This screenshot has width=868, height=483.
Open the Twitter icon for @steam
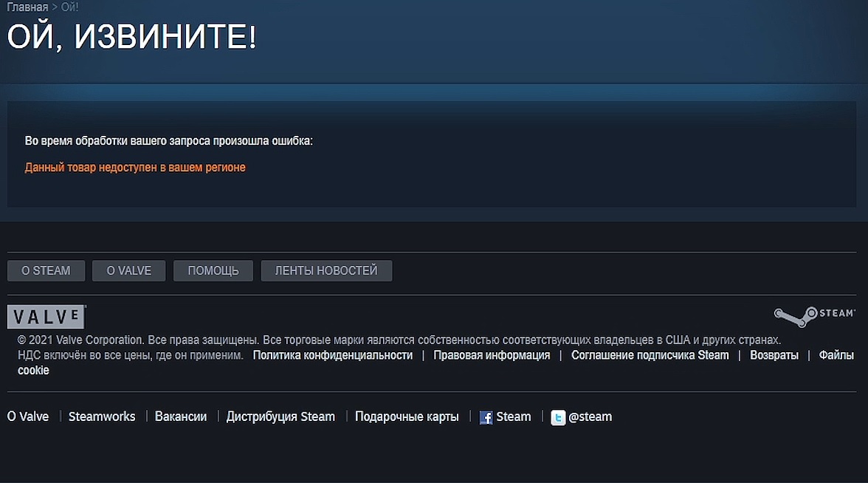[x=558, y=417]
